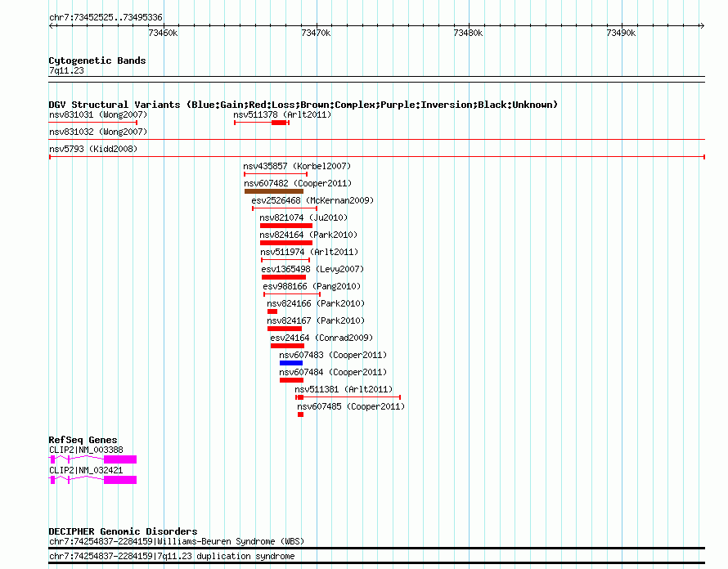Open esv988166 (Pang2010) label
This screenshot has width=728, height=569.
312,286
